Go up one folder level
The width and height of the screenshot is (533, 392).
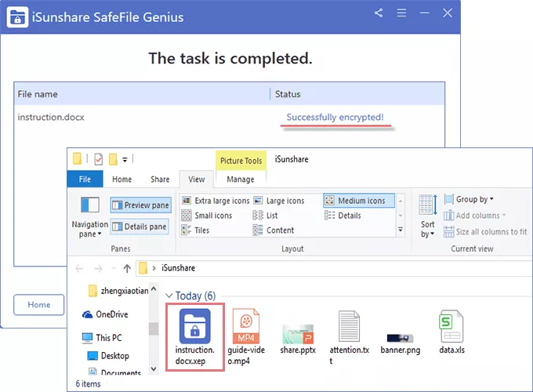(127, 269)
